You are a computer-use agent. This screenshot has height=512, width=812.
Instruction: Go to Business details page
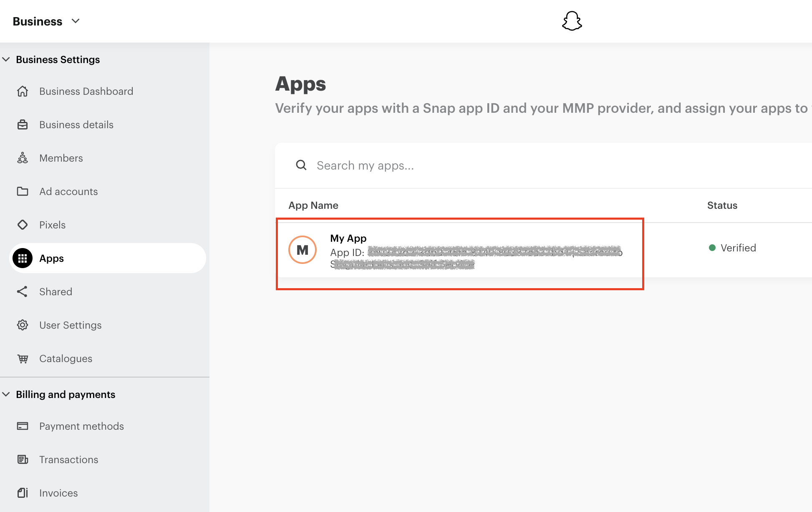click(76, 124)
